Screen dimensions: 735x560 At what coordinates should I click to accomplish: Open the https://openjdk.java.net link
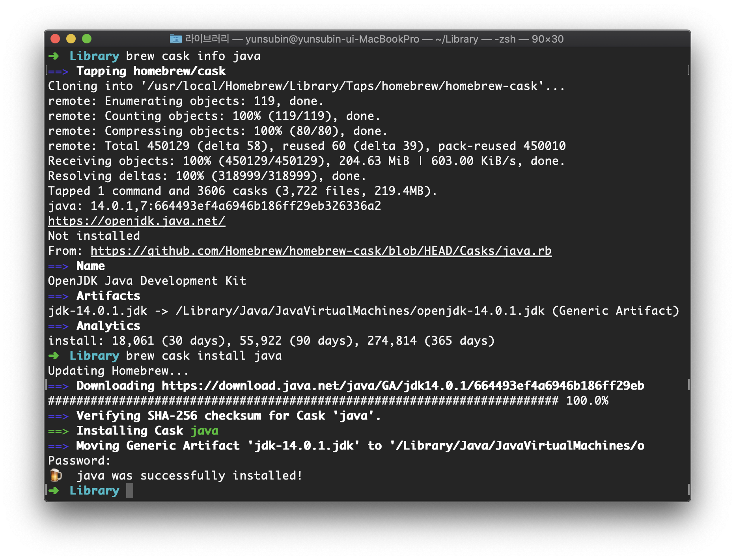(136, 220)
